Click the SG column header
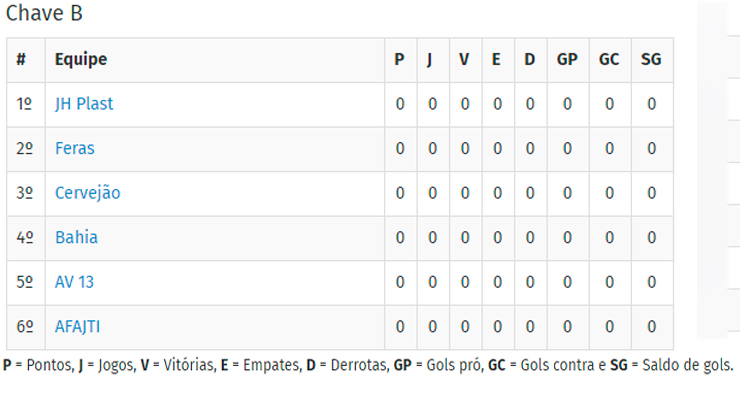This screenshot has width=740, height=418. click(651, 59)
